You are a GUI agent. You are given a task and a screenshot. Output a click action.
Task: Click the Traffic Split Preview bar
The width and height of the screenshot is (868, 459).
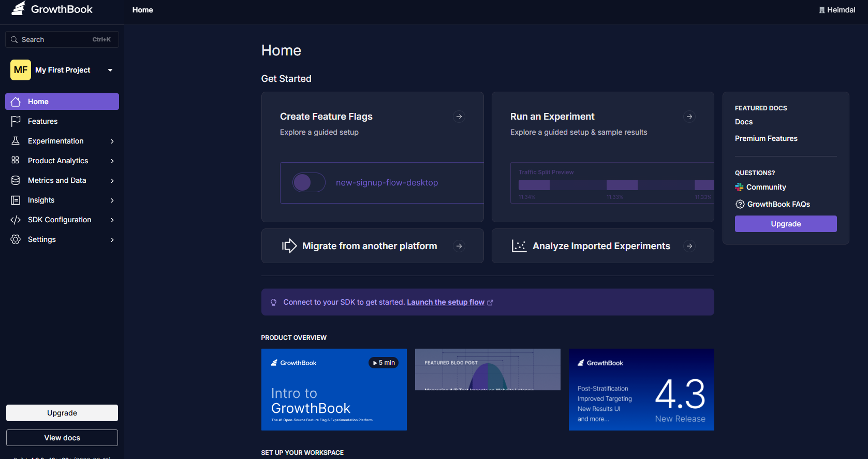[x=616, y=185]
